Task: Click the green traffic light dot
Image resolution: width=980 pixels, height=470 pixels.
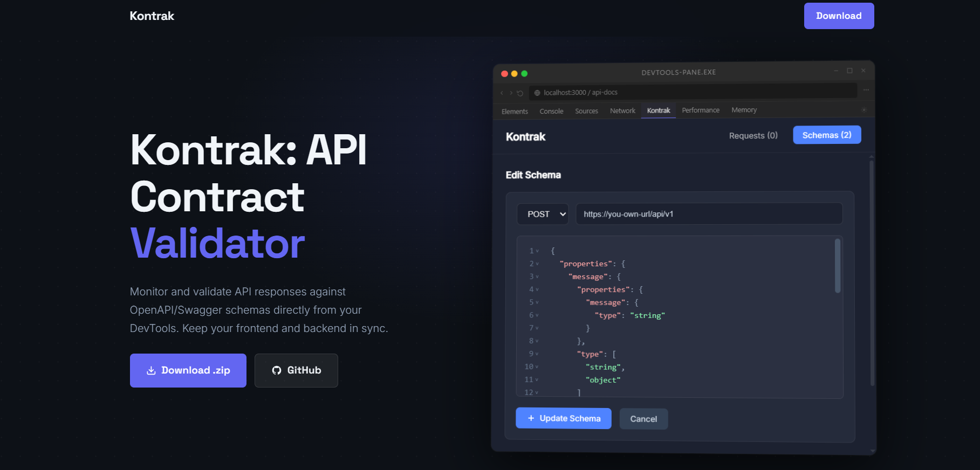Action: (524, 74)
